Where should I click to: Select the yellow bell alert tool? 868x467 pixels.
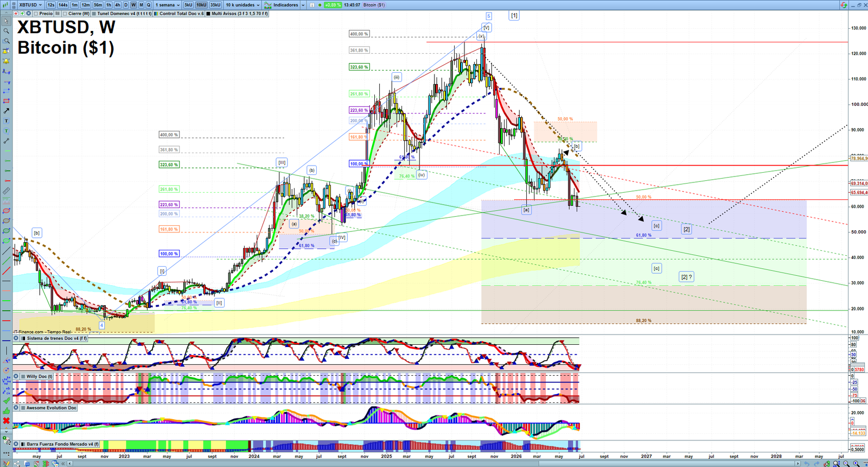pos(7,61)
